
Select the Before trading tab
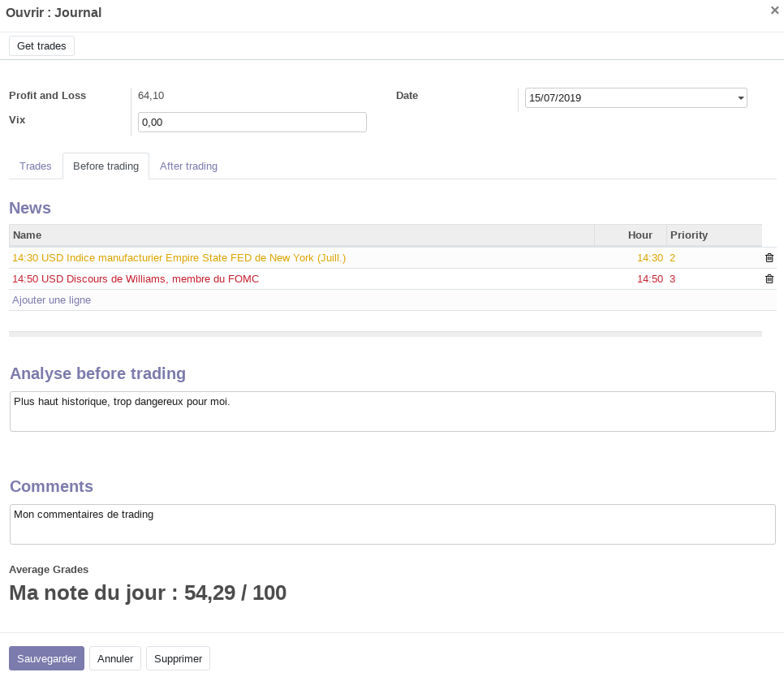point(106,166)
